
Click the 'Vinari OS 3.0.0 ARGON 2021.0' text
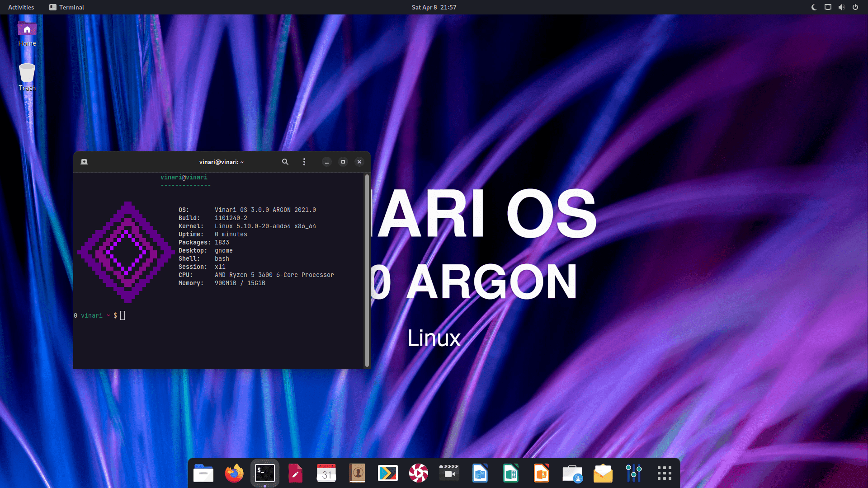pos(265,210)
